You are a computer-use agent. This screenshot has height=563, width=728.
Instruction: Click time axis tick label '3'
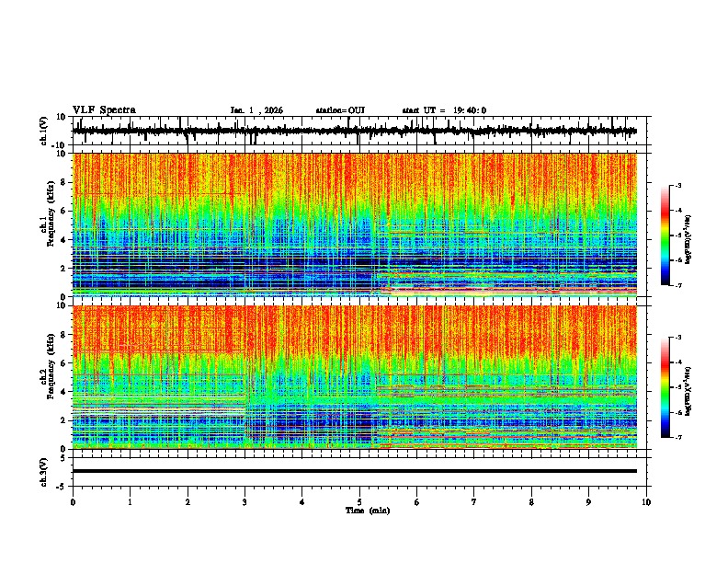pyautogui.click(x=245, y=502)
